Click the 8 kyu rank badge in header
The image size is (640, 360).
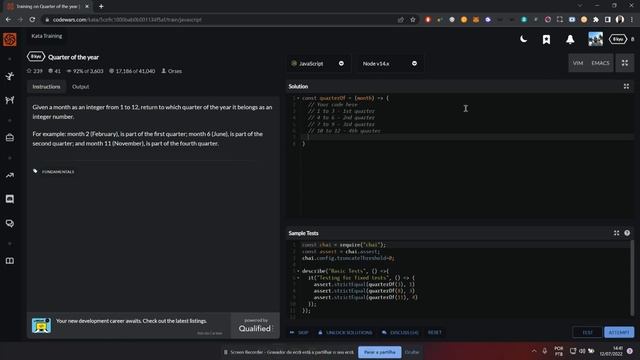point(618,39)
